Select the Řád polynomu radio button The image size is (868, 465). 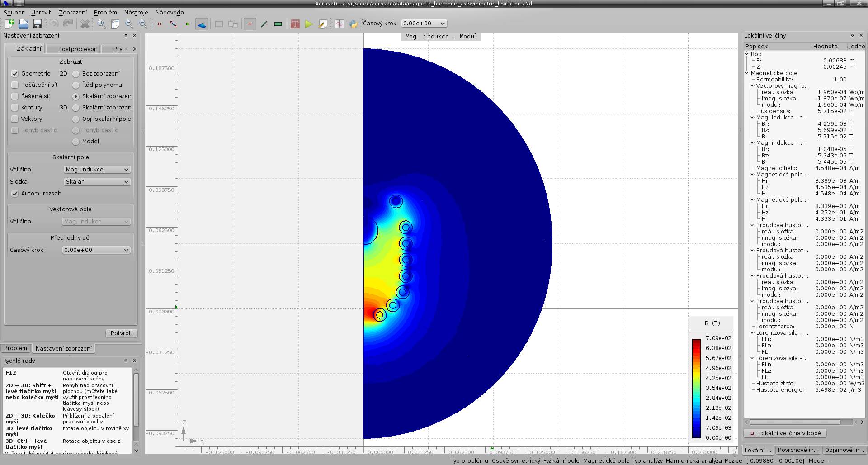pyautogui.click(x=76, y=85)
